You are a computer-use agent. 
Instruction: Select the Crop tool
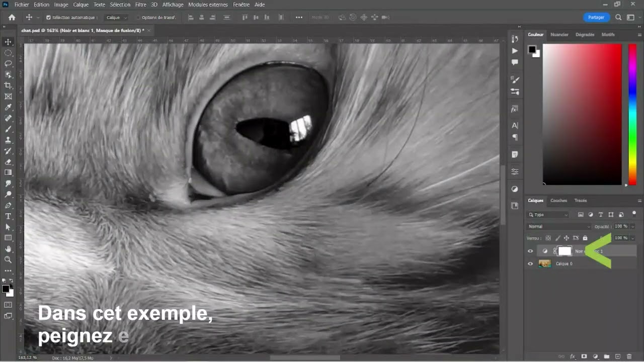point(8,85)
